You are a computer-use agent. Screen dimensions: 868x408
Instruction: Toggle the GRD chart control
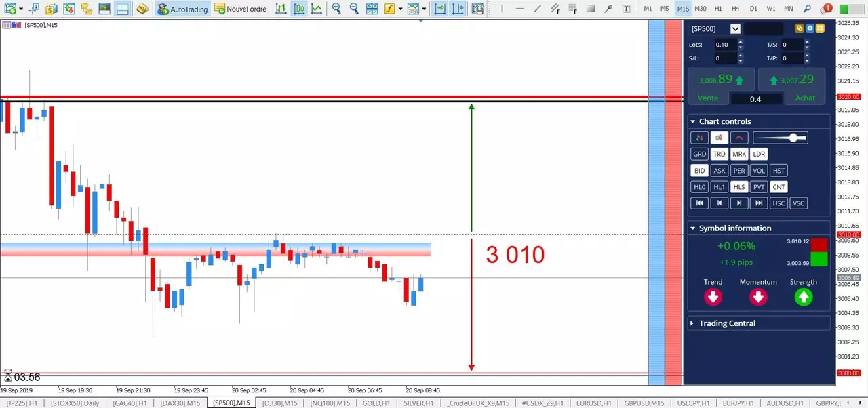click(699, 154)
